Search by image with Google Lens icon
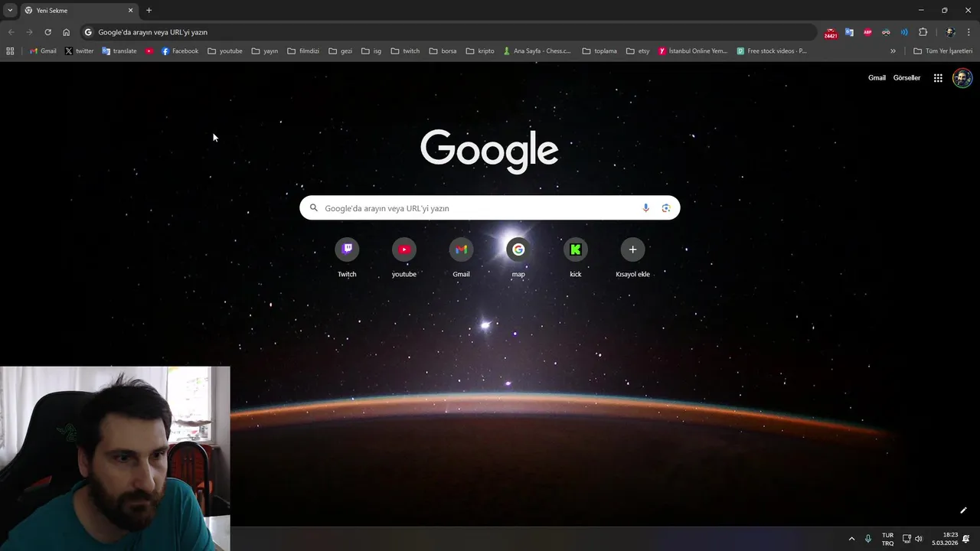The image size is (980, 551). [x=666, y=208]
